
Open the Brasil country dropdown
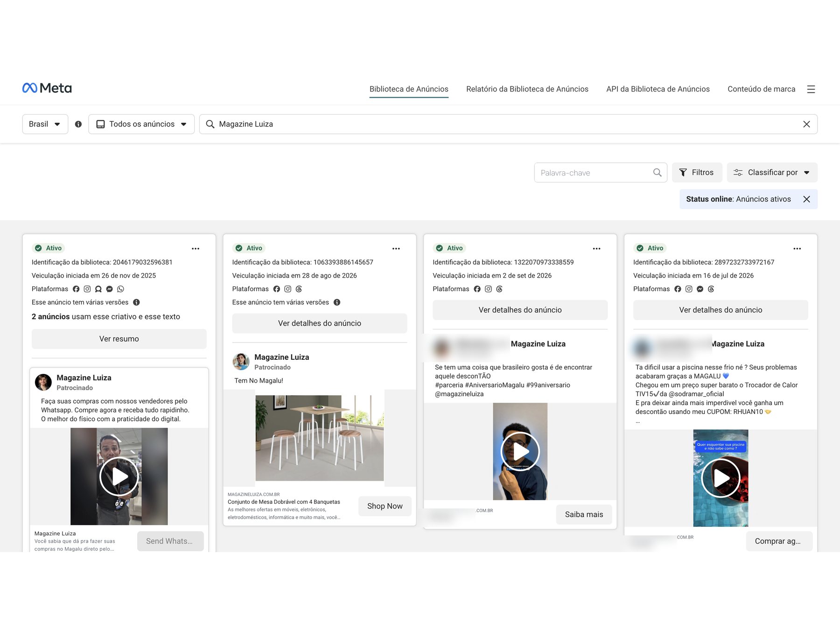45,124
